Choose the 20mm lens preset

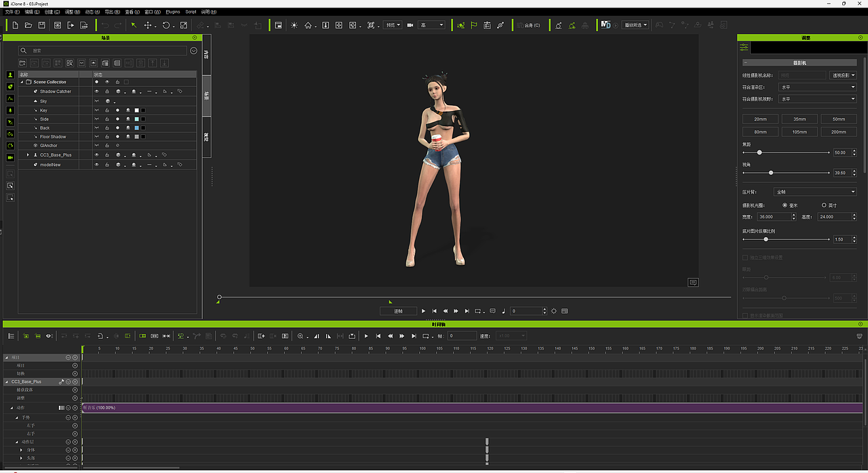tap(760, 119)
